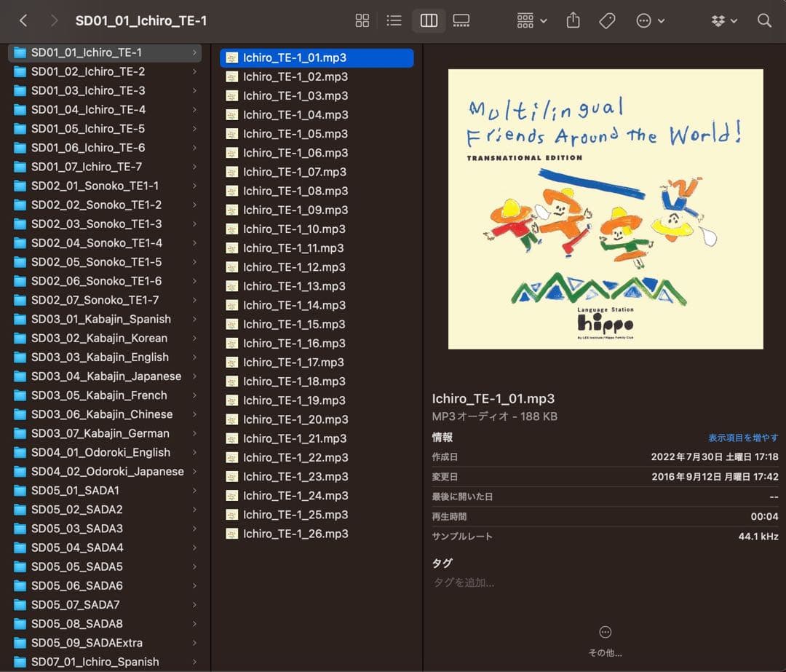Click the 表示項目を増やす link
Image resolution: width=786 pixels, height=672 pixels.
tap(742, 438)
